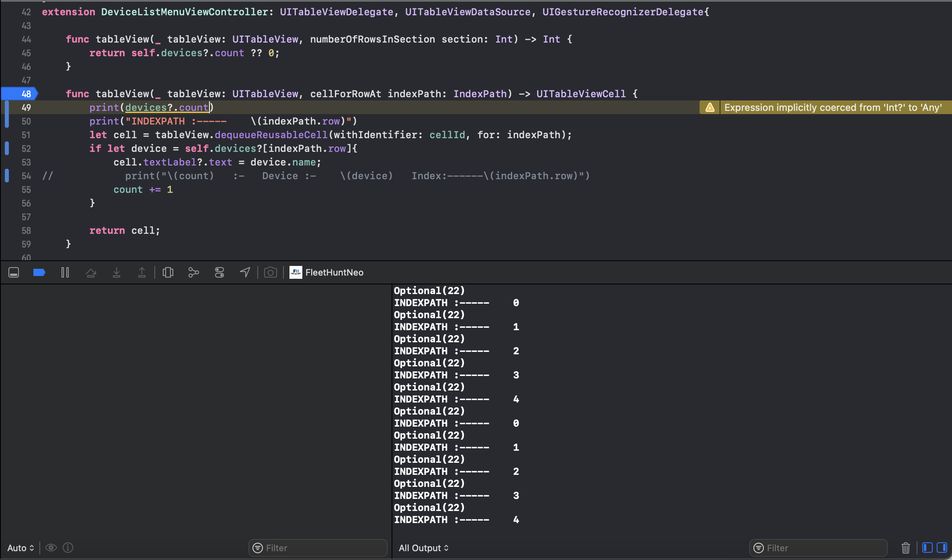Select the FleetHuntNeo process
The width and height of the screenshot is (952, 560).
point(326,272)
